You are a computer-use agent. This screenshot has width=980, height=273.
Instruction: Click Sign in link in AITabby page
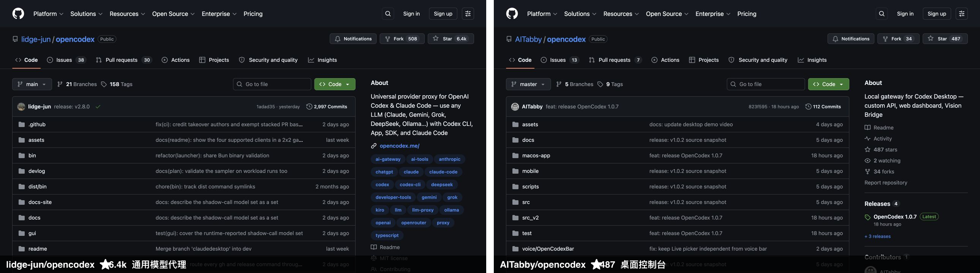pos(905,14)
